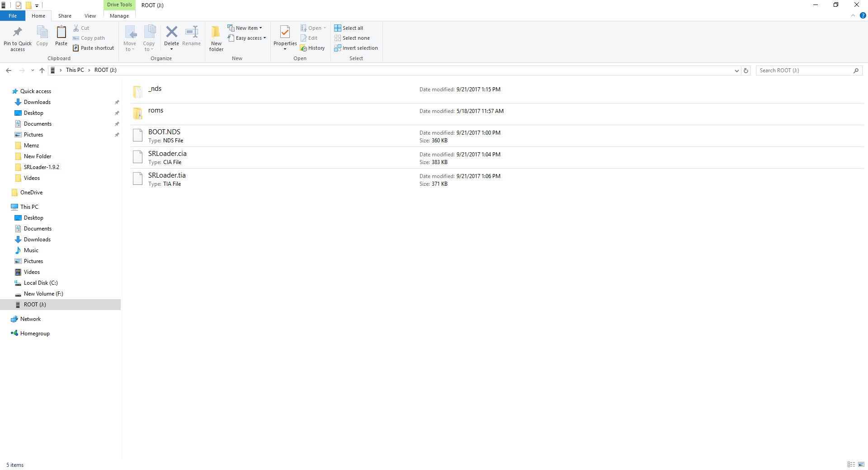The image size is (868, 470).
Task: Switch to the Share ribbon tab
Action: pos(65,15)
